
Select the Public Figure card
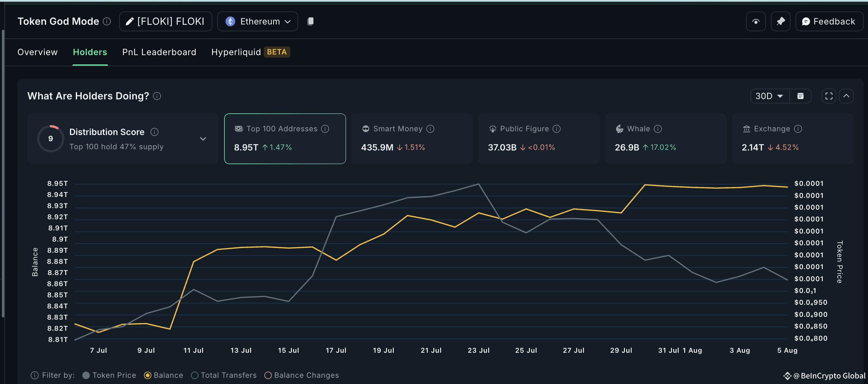point(538,138)
